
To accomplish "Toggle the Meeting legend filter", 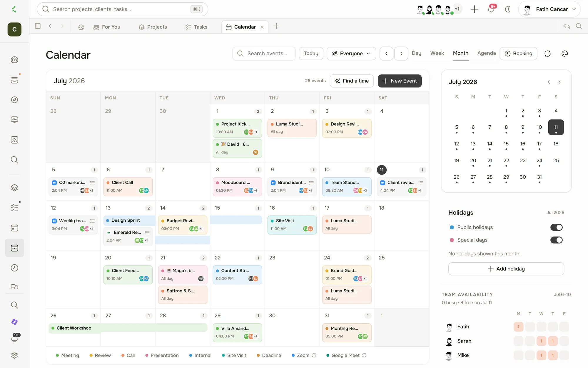I will tap(67, 355).
